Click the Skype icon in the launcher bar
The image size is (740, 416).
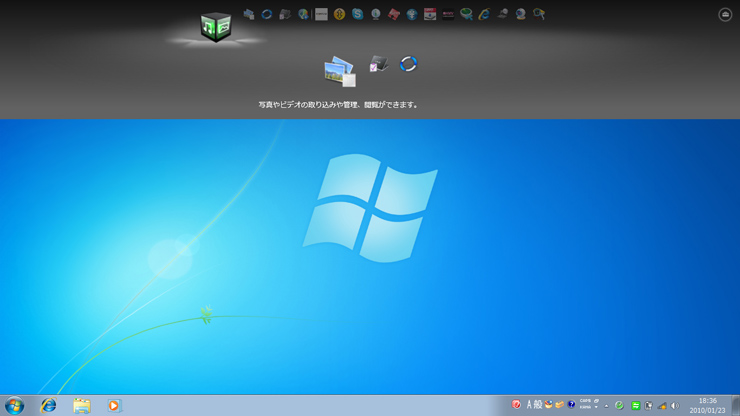coord(357,14)
